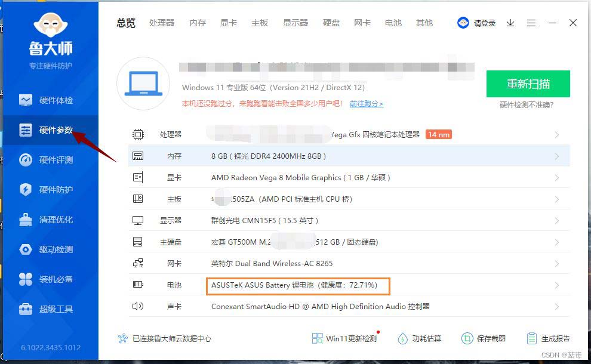Switch to the 电池 tab
Screen dimensions: 591x364
tap(393, 23)
